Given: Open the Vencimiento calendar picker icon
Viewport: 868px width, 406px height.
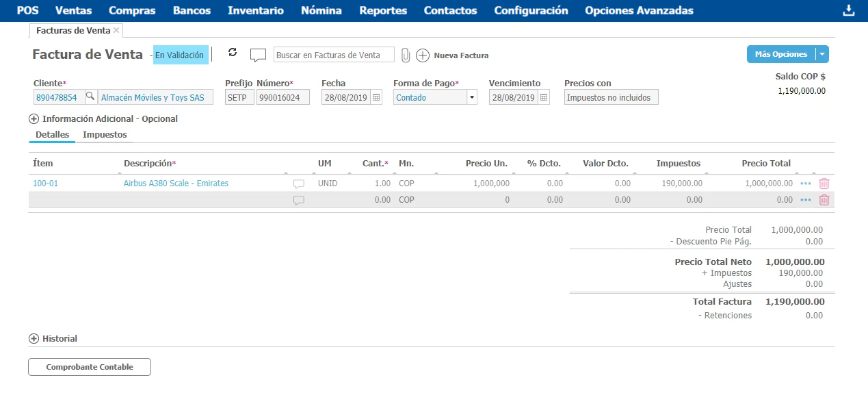Looking at the screenshot, I should 544,98.
